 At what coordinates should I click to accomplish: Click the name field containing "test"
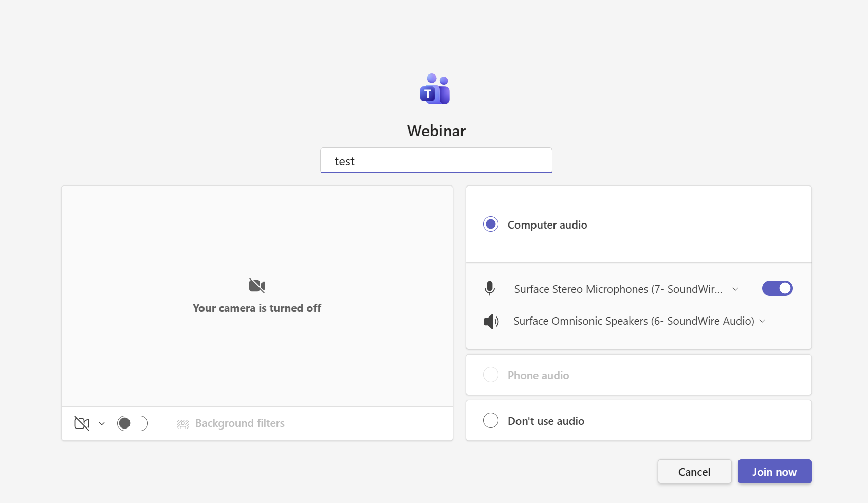pos(436,161)
